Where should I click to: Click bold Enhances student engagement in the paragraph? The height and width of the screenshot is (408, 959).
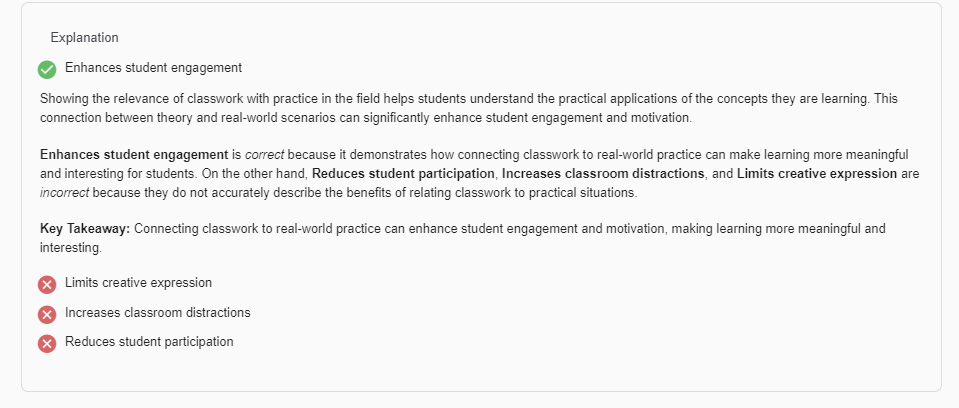[134, 155]
